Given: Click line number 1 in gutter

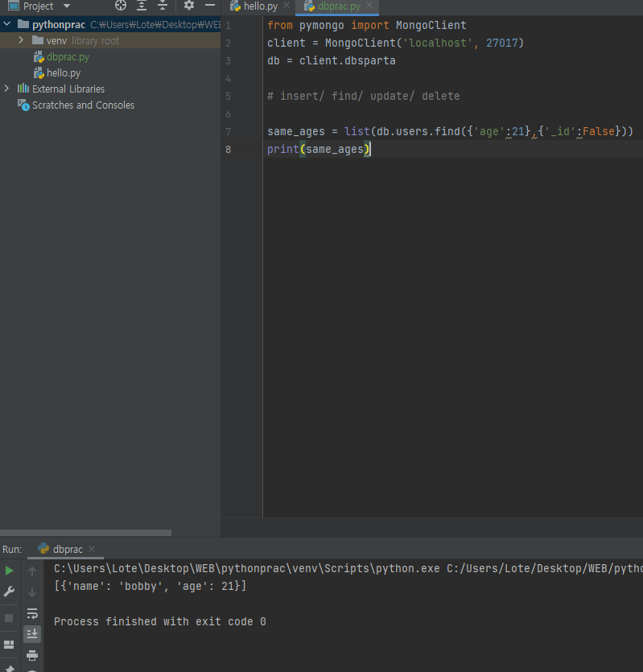Looking at the screenshot, I should 228,26.
